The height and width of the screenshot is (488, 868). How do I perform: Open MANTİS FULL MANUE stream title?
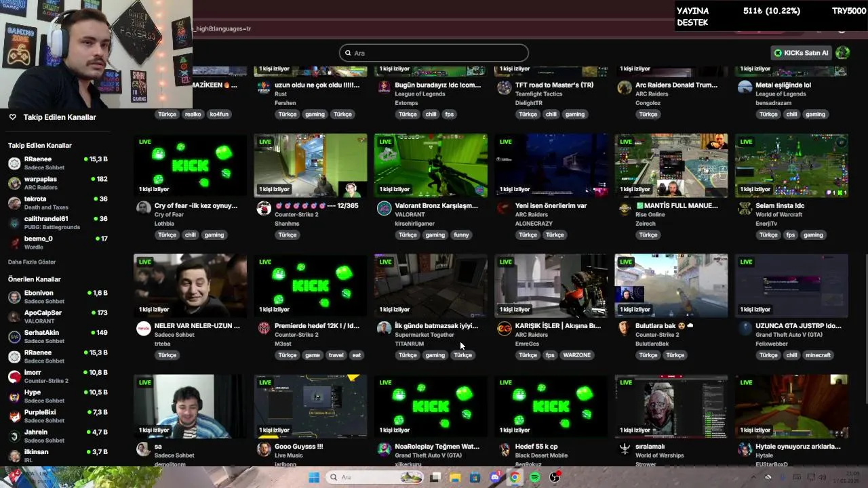pyautogui.click(x=676, y=205)
